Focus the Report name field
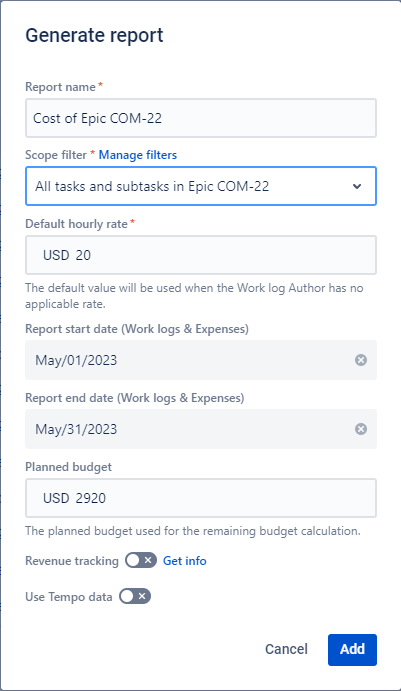The image size is (401, 691). click(201, 118)
